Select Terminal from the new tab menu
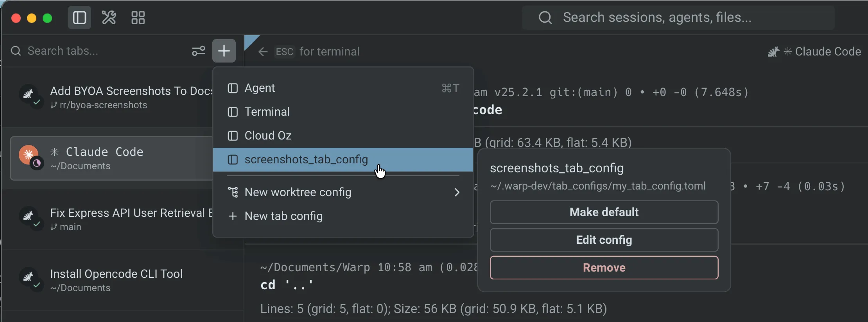 (x=343, y=112)
